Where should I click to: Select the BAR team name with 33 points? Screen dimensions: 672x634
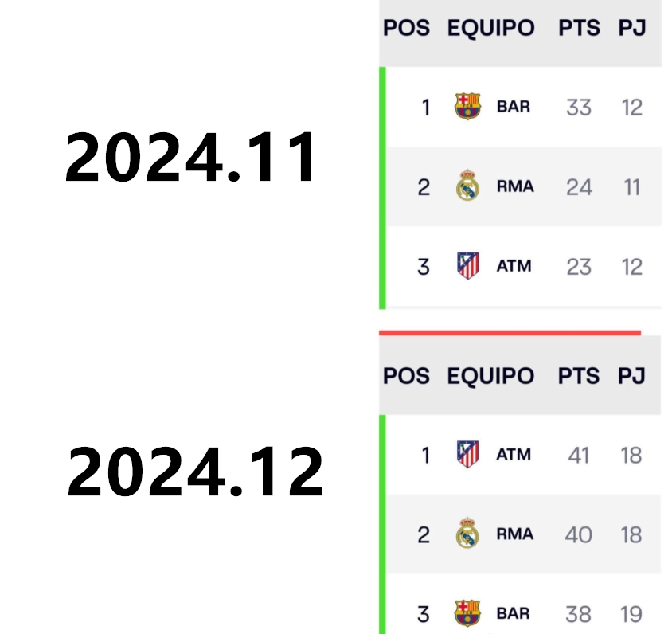pyautogui.click(x=513, y=106)
